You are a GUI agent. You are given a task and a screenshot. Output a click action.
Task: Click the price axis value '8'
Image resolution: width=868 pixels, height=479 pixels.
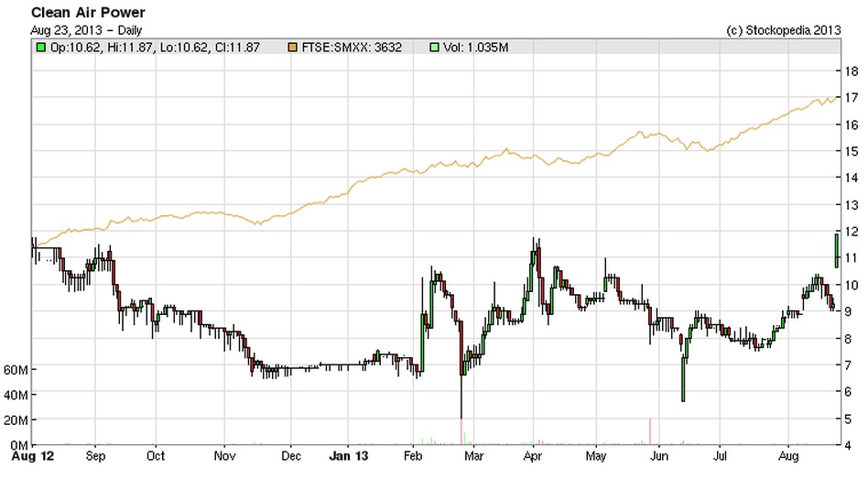tap(848, 339)
